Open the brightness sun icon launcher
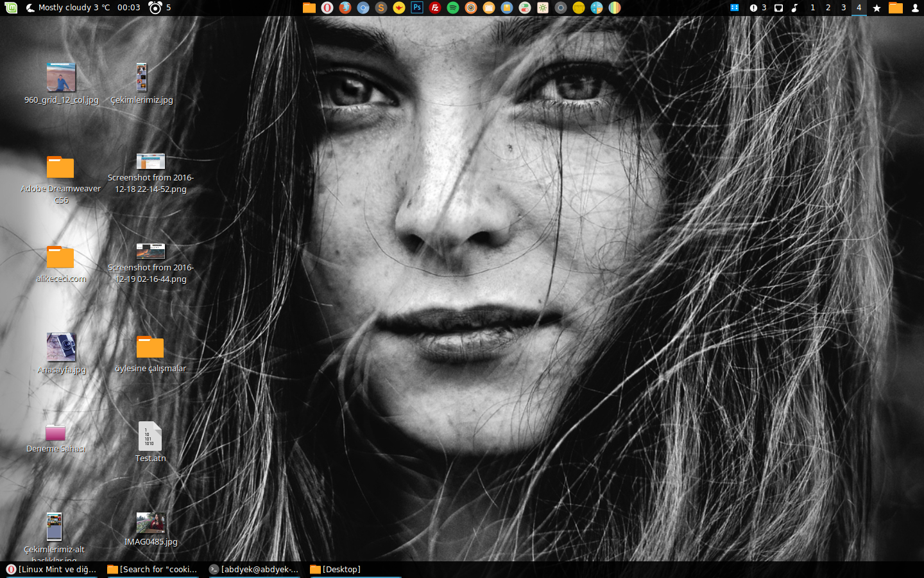The height and width of the screenshot is (578, 924). (543, 8)
